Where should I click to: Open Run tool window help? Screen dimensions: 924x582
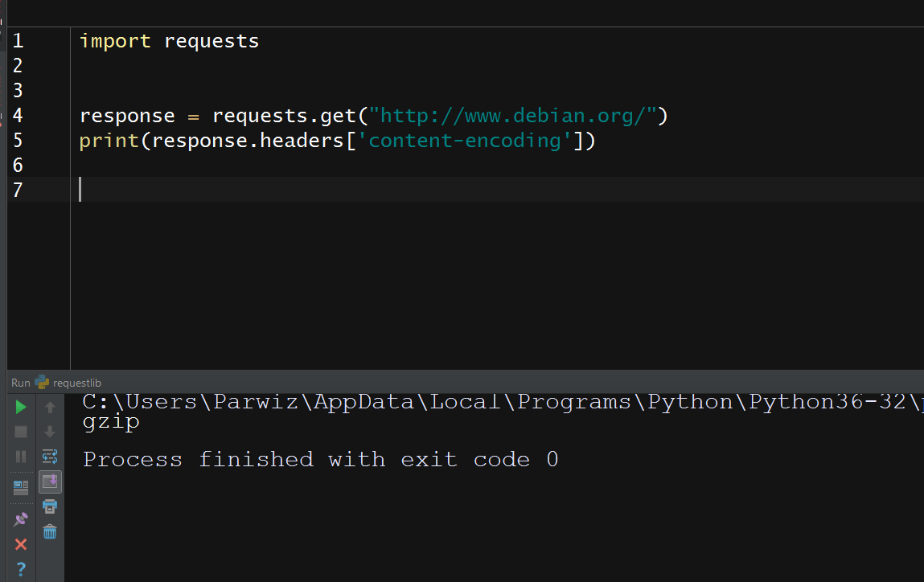coord(21,568)
